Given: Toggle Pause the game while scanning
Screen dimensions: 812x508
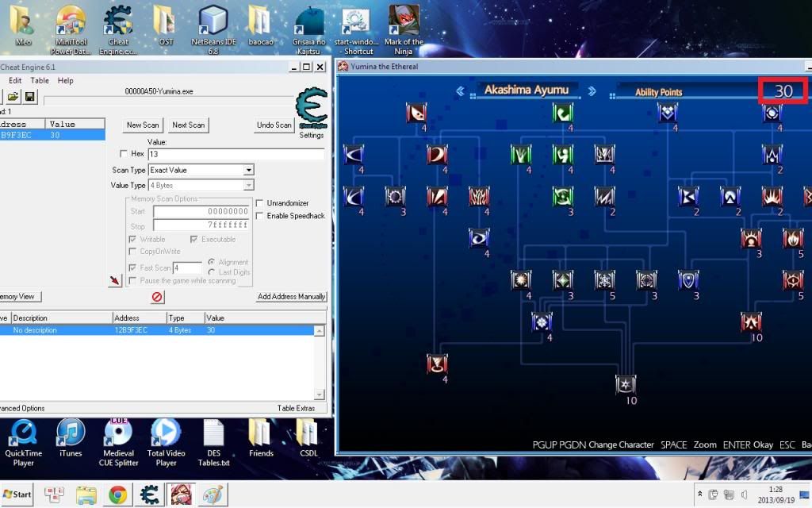Looking at the screenshot, I should (132, 280).
